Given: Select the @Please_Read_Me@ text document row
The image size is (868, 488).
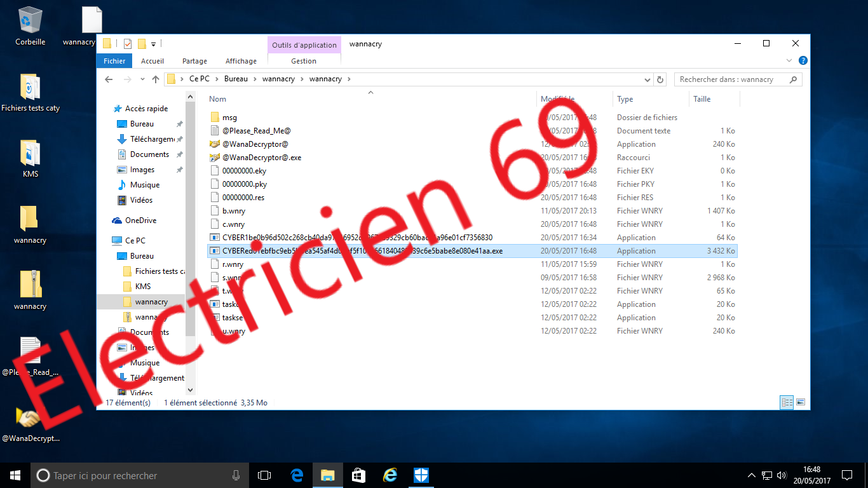Looking at the screenshot, I should (473, 131).
